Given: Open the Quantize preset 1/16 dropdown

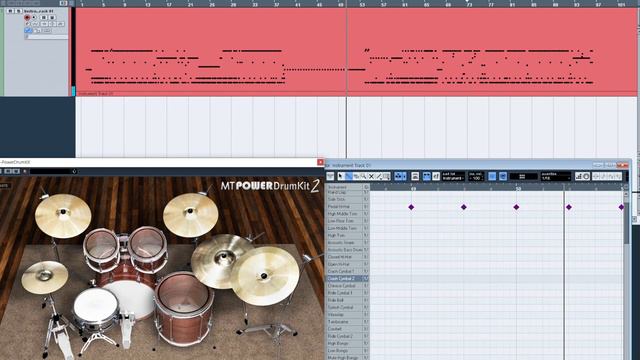Looking at the screenshot, I should [556, 176].
